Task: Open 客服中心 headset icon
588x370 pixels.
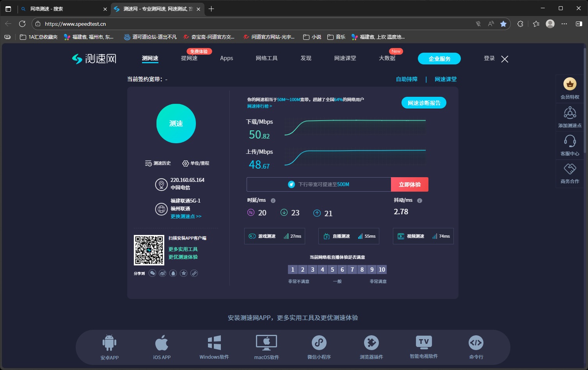Action: 570,141
